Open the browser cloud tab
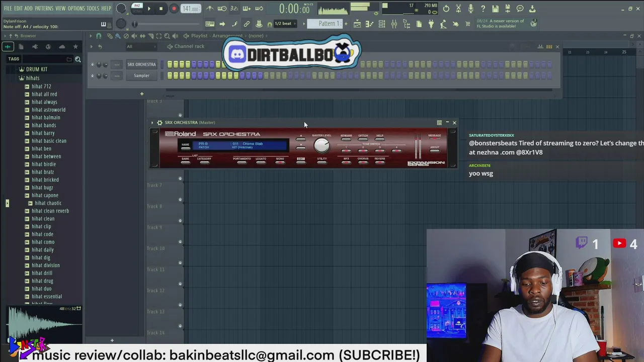 coord(62,47)
